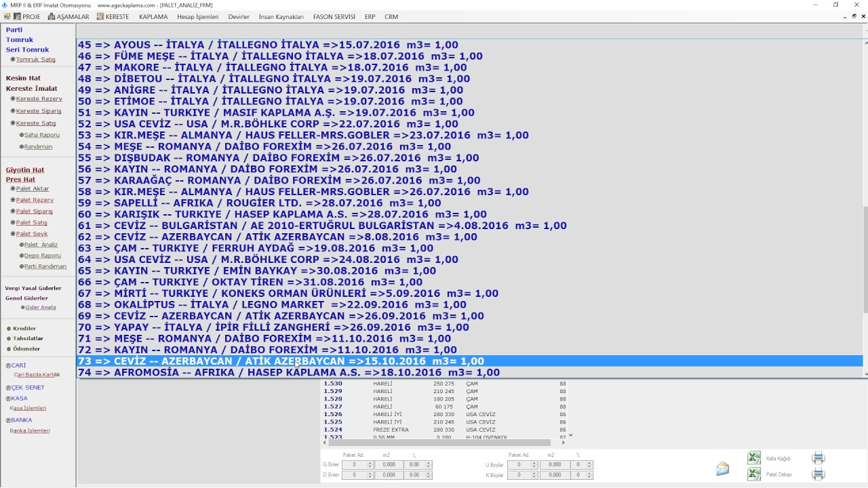Select row 52 USA CEVİZ M.R.BÖHLKE CORP
The width and height of the screenshot is (868, 488).
pos(469,124)
